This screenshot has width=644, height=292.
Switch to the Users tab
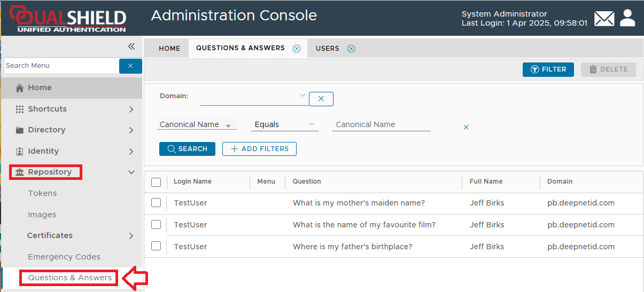tap(327, 49)
